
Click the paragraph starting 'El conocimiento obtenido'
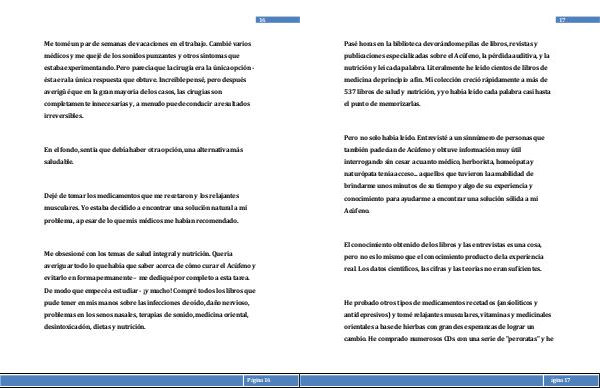[x=443, y=256]
